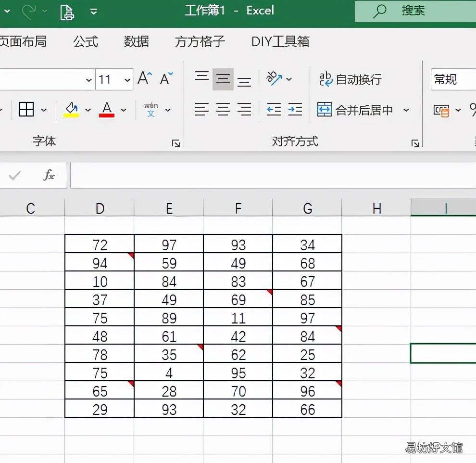The height and width of the screenshot is (463, 476).
Task: Toggle 自动换行 wrap text
Action: [x=350, y=79]
